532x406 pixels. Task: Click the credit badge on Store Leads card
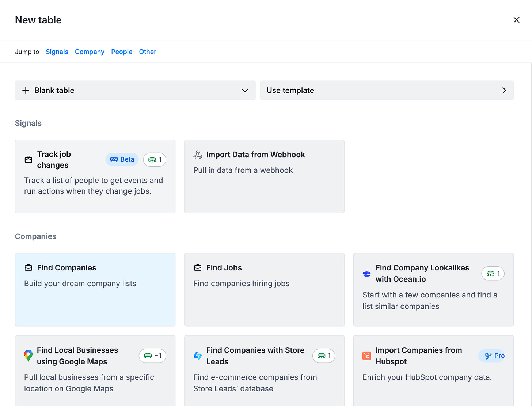pos(324,356)
